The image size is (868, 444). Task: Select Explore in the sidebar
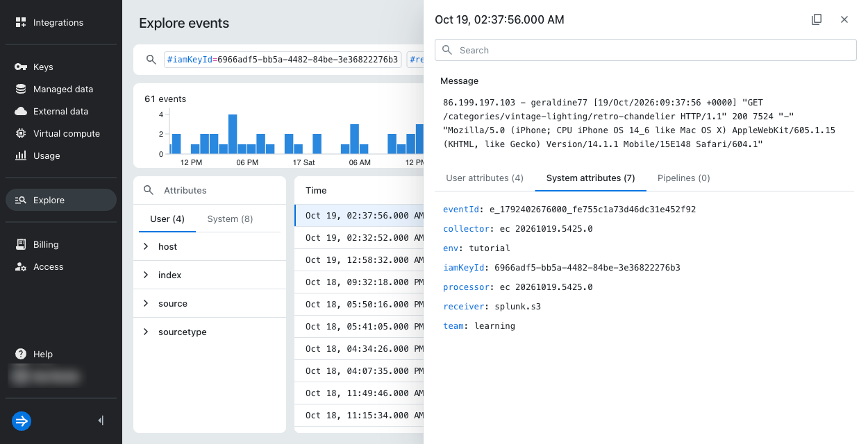coord(61,200)
